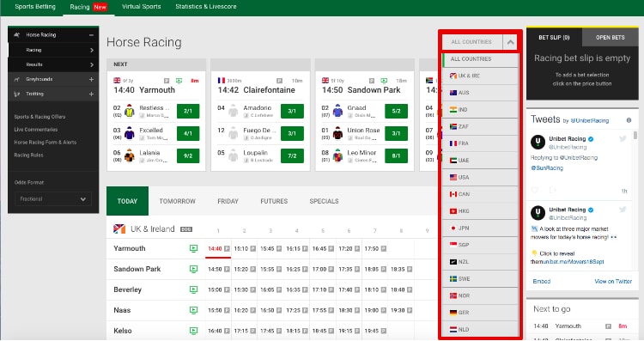Image resolution: width=644 pixels, height=341 pixels.
Task: Switch to the Racing tab
Action: [x=80, y=7]
